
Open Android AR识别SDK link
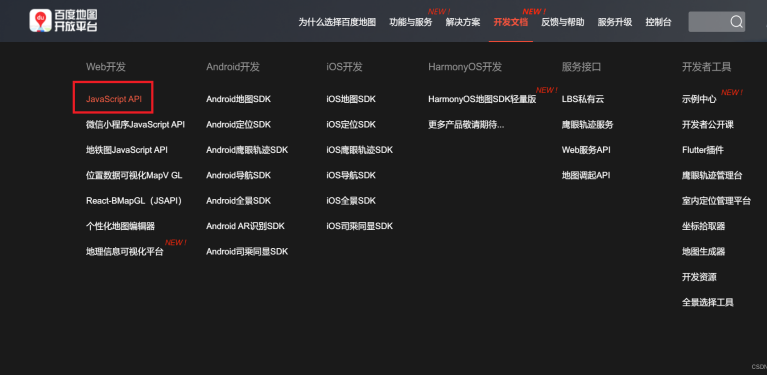pyautogui.click(x=245, y=226)
